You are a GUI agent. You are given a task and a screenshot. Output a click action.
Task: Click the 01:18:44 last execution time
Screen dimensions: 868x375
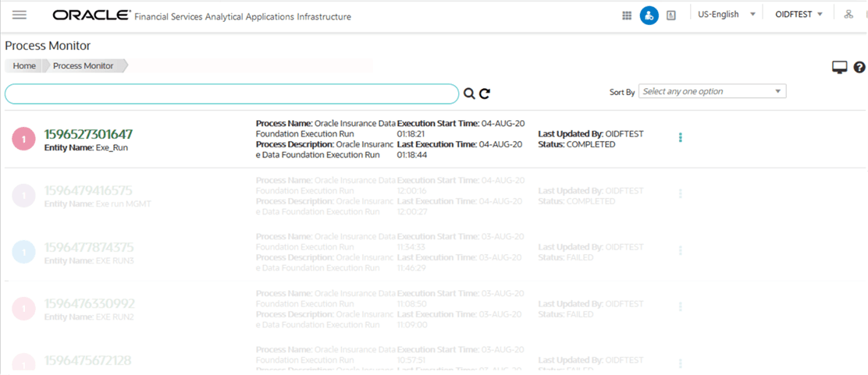(411, 155)
